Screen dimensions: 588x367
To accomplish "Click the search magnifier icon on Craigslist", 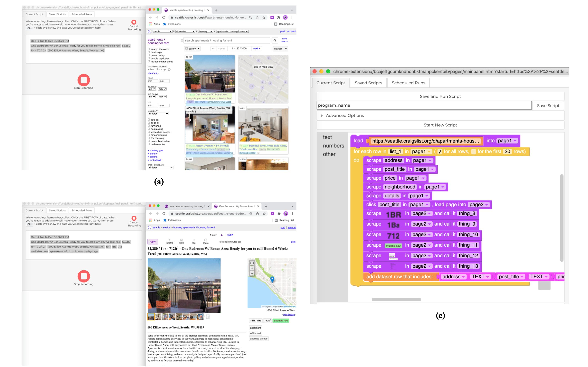I will point(275,40).
